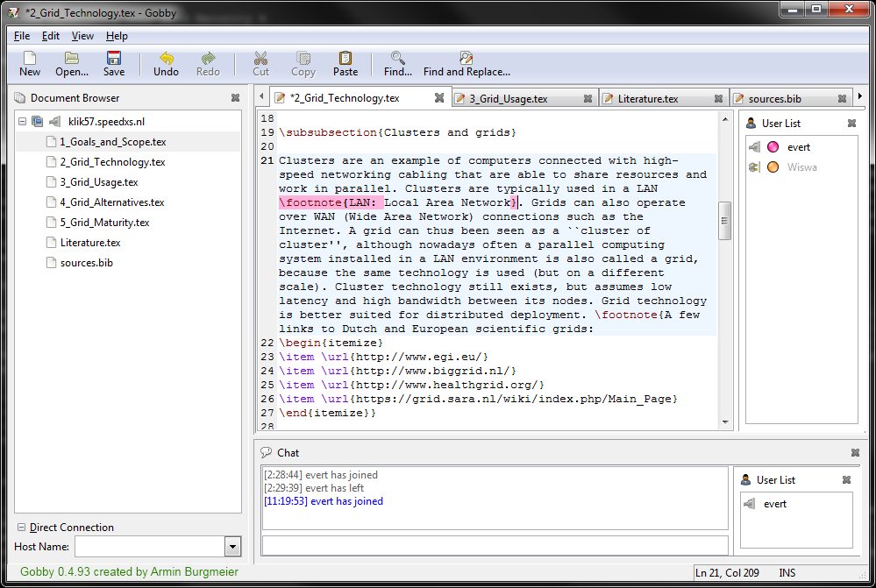Close the Chat panel
The height and width of the screenshot is (588, 876).
tap(855, 453)
